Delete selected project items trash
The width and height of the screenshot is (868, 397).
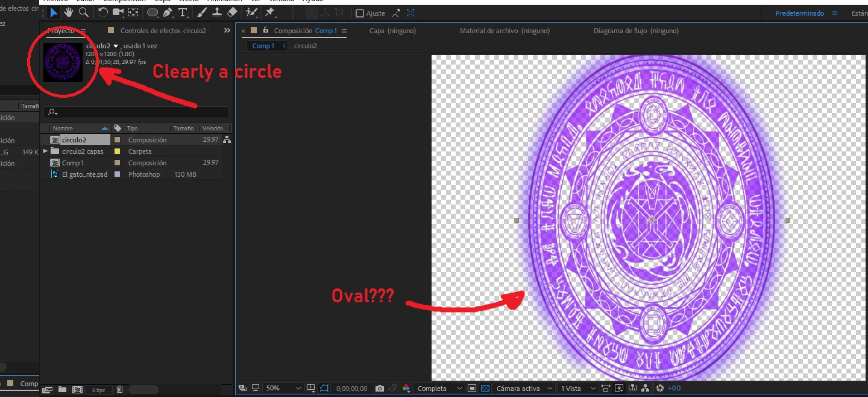coord(120,390)
